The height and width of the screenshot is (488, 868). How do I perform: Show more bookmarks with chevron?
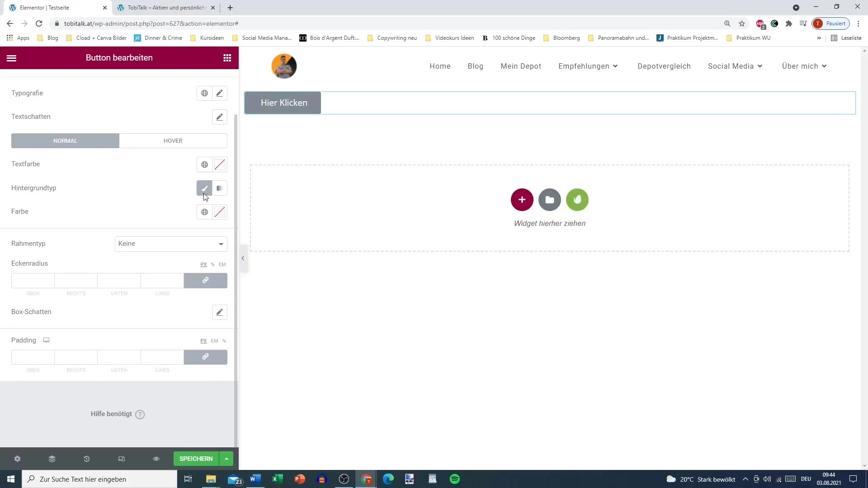819,38
